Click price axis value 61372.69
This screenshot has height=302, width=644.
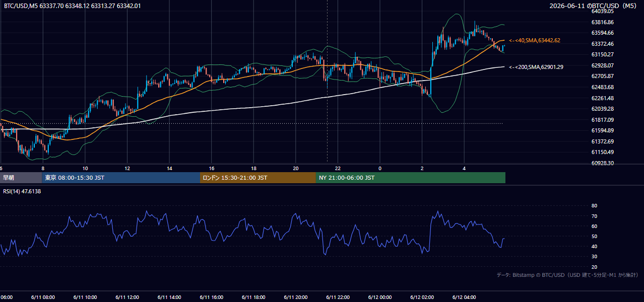(x=602, y=141)
